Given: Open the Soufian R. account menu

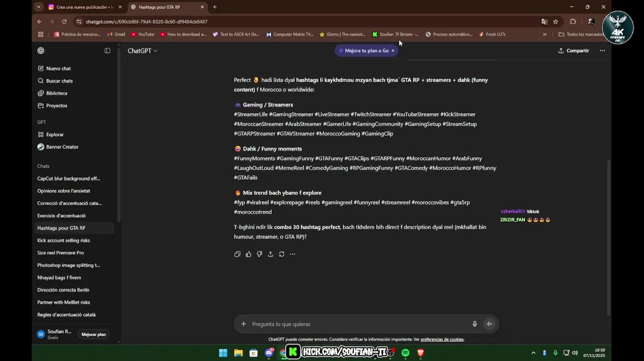Looking at the screenshot, I should tap(54, 334).
